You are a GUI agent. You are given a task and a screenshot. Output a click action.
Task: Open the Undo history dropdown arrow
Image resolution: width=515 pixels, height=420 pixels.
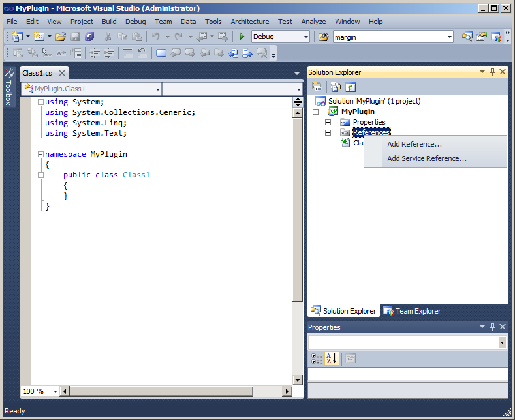click(168, 37)
